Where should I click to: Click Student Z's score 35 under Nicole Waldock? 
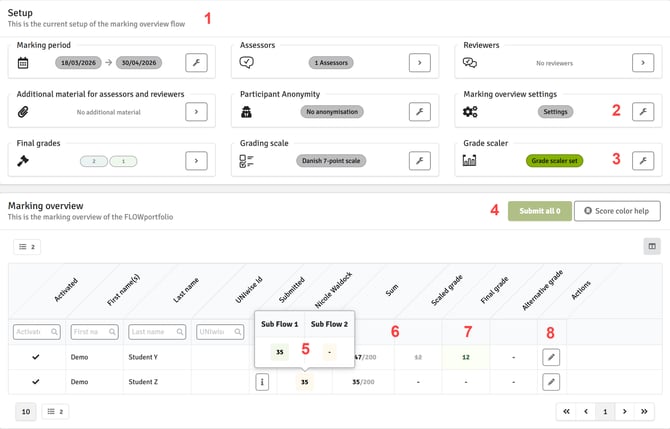[x=304, y=382]
